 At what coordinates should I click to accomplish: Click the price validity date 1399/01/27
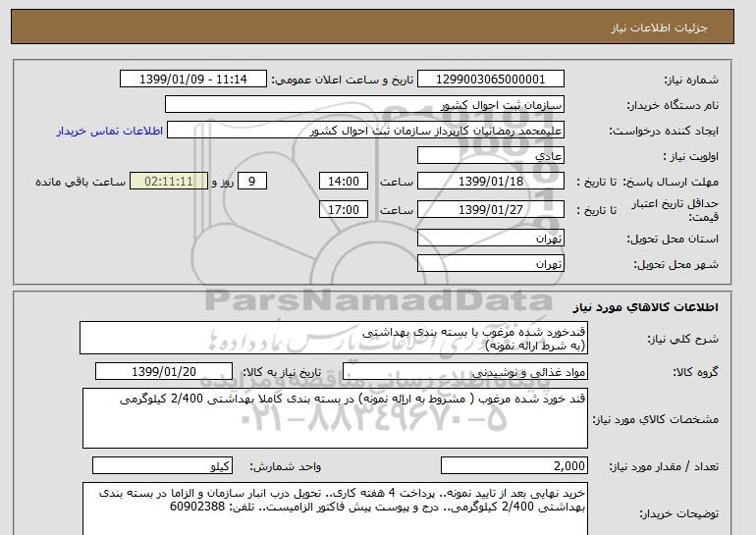point(490,210)
